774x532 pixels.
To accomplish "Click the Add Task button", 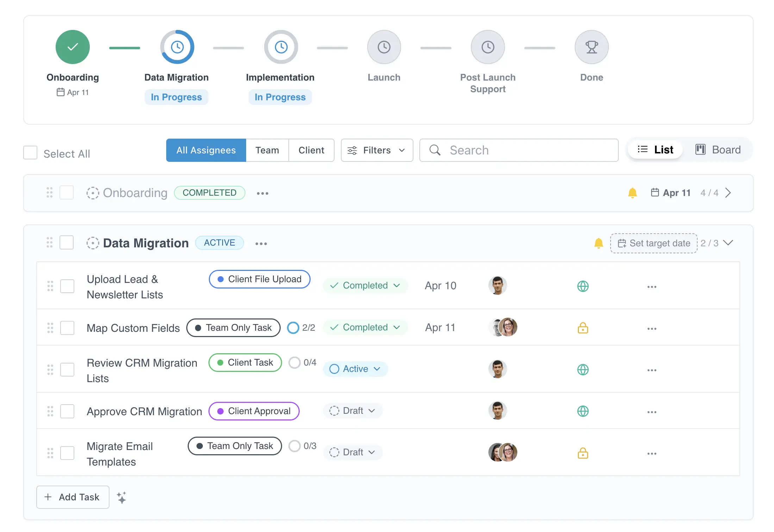I will 73,497.
